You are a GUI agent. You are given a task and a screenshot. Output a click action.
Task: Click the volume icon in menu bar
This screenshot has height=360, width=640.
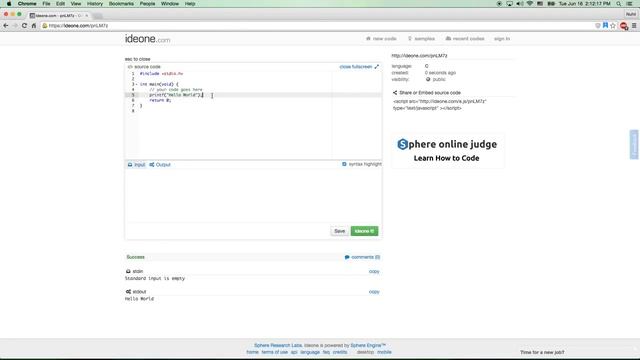coord(520,4)
